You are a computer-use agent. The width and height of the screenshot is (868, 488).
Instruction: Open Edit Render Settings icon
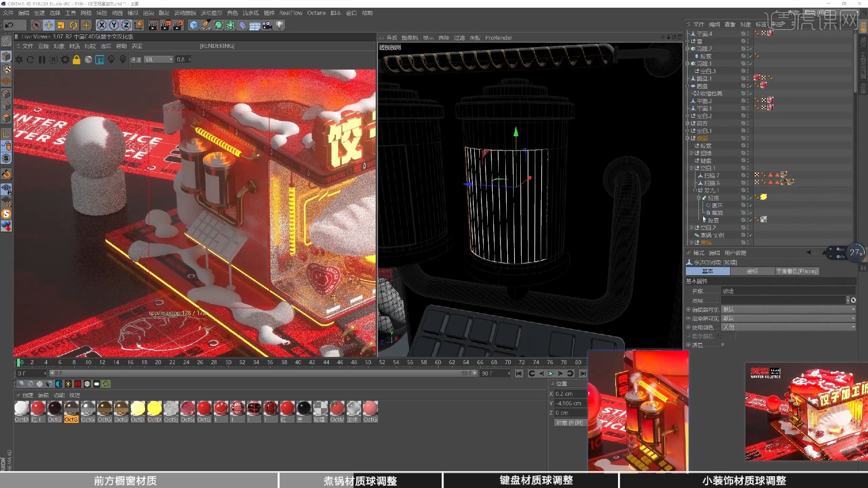coord(179,25)
